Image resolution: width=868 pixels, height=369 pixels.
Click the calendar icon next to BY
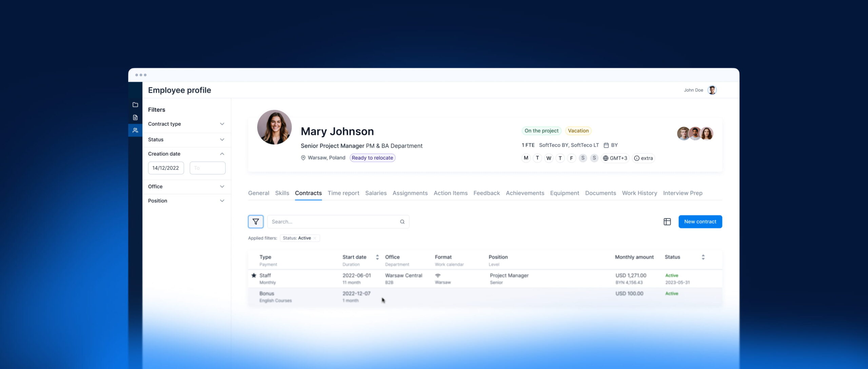click(606, 145)
